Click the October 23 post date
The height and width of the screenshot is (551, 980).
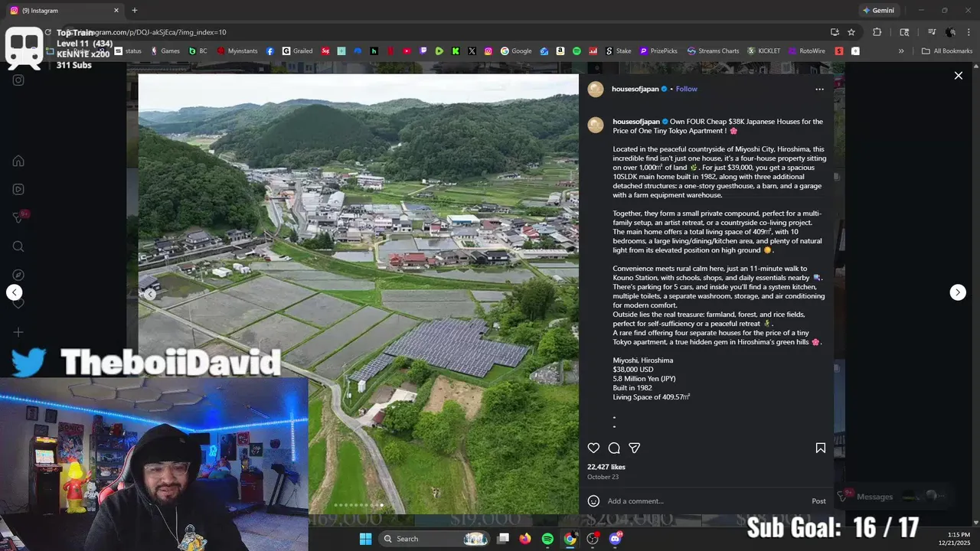603,477
